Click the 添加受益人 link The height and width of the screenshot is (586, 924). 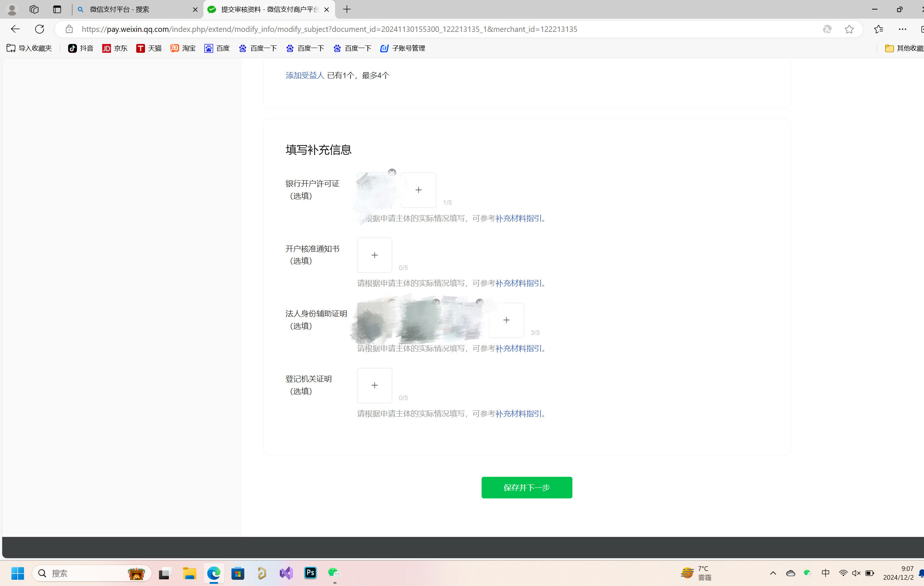click(305, 75)
